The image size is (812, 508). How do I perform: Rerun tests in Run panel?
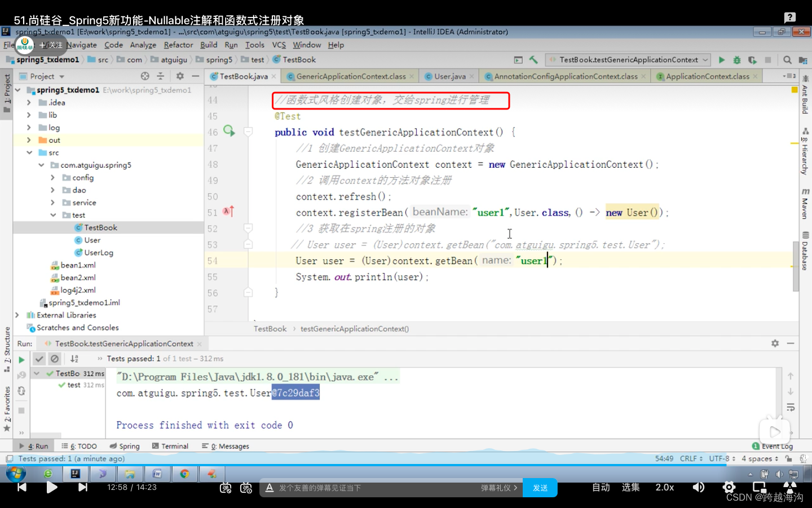coord(21,360)
